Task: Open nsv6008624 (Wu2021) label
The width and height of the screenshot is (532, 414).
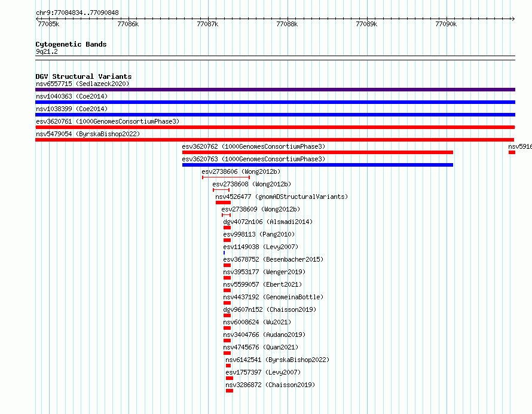Action: 257,322
